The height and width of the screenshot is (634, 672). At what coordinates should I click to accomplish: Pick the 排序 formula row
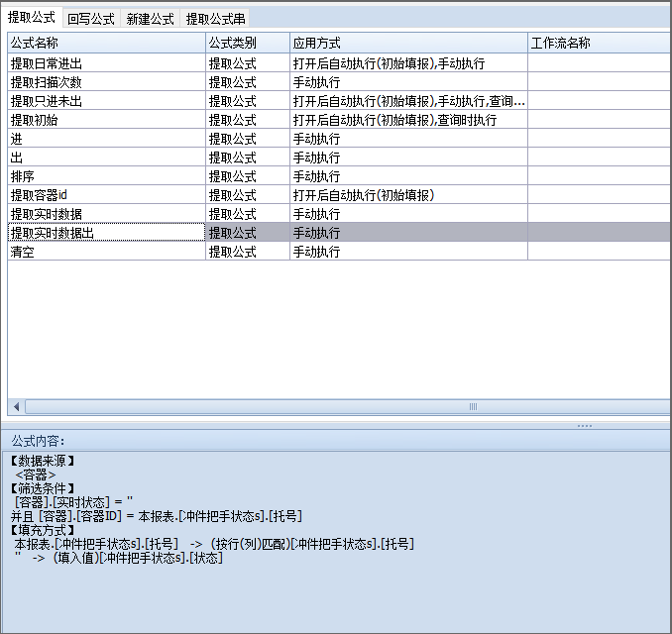(106, 176)
